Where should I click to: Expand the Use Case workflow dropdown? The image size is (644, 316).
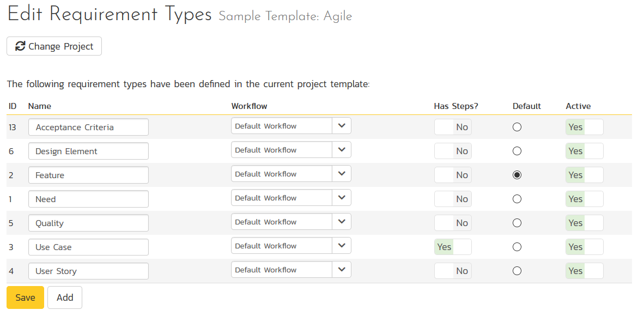(x=291, y=246)
